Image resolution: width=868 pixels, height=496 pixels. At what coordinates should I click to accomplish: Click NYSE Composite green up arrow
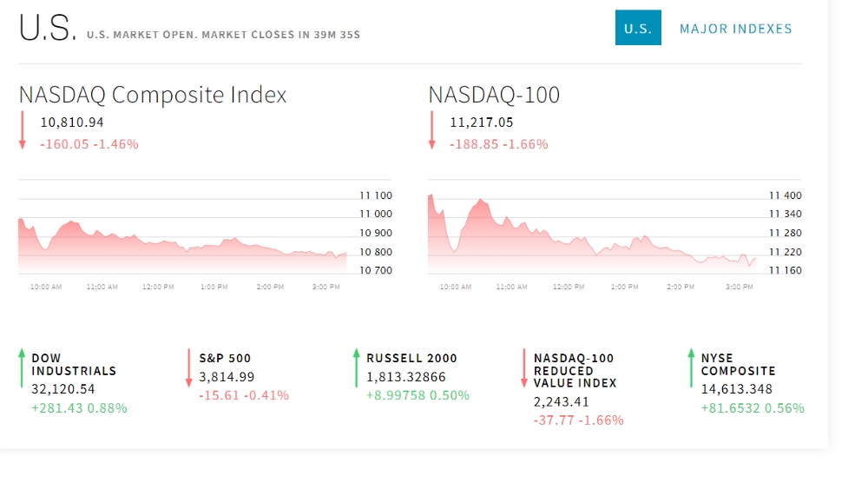(692, 367)
